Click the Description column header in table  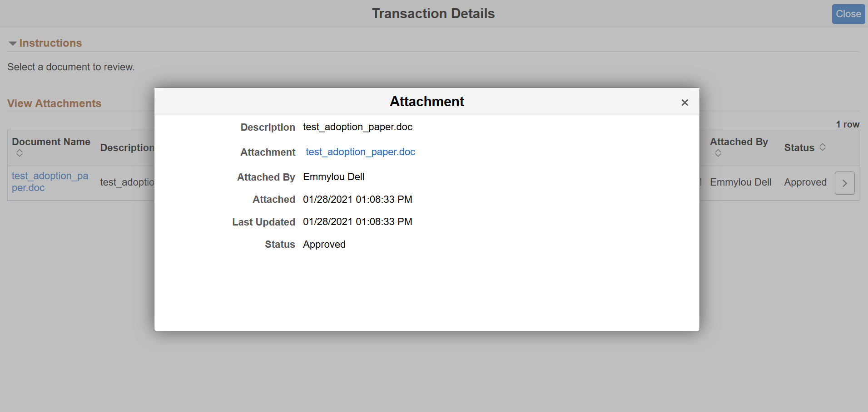click(127, 148)
